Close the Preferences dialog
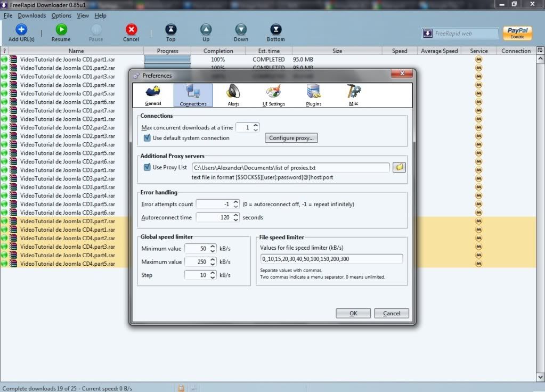Viewport: 545px width, 392px height. [x=402, y=73]
